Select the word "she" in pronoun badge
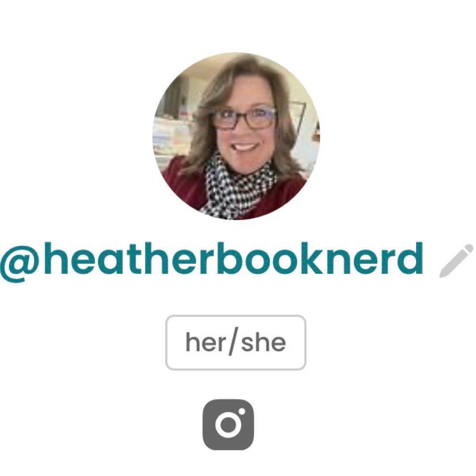The width and height of the screenshot is (476, 476). coord(264,342)
